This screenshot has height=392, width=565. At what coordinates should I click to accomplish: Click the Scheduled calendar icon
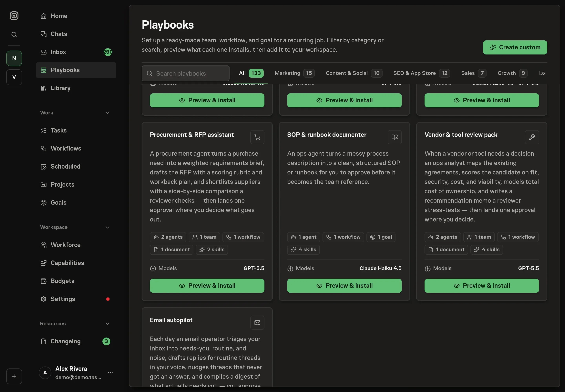tap(44, 167)
